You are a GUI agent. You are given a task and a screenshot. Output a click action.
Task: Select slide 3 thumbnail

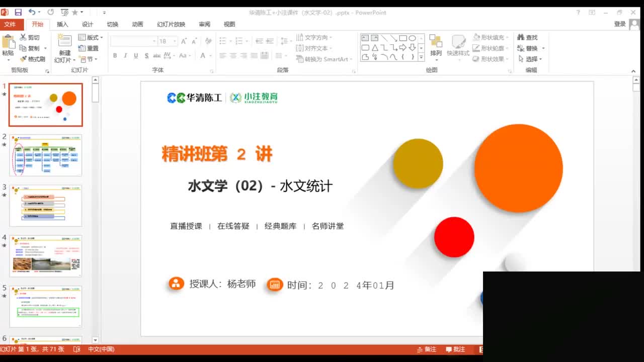(46, 205)
